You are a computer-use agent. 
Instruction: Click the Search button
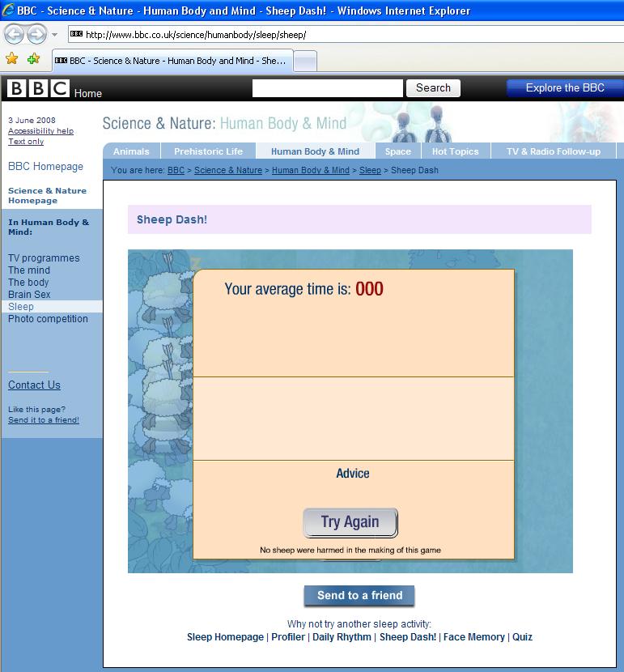(x=433, y=88)
